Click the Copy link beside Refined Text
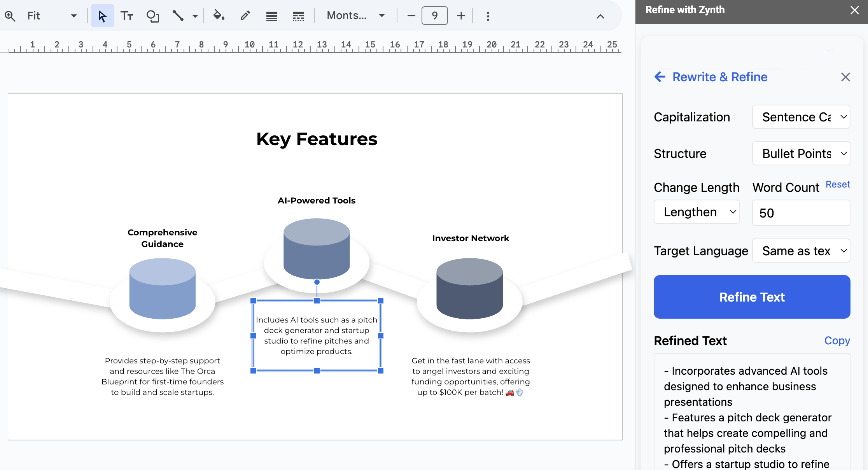The height and width of the screenshot is (470, 868). pos(837,340)
